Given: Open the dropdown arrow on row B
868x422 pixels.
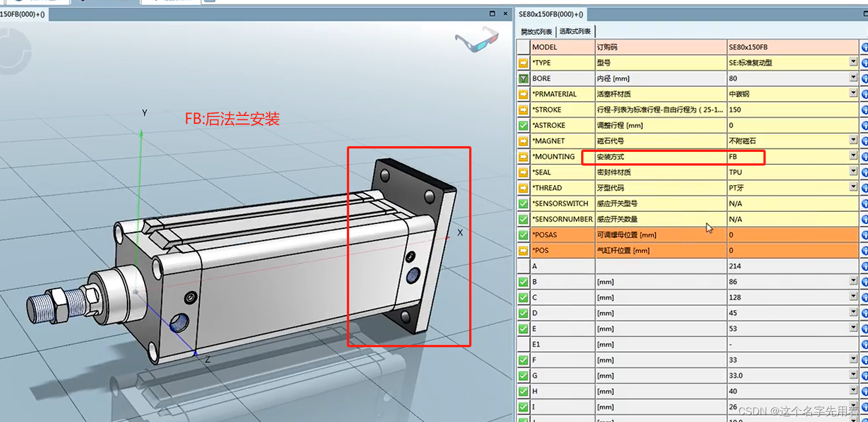Looking at the screenshot, I should (x=854, y=280).
